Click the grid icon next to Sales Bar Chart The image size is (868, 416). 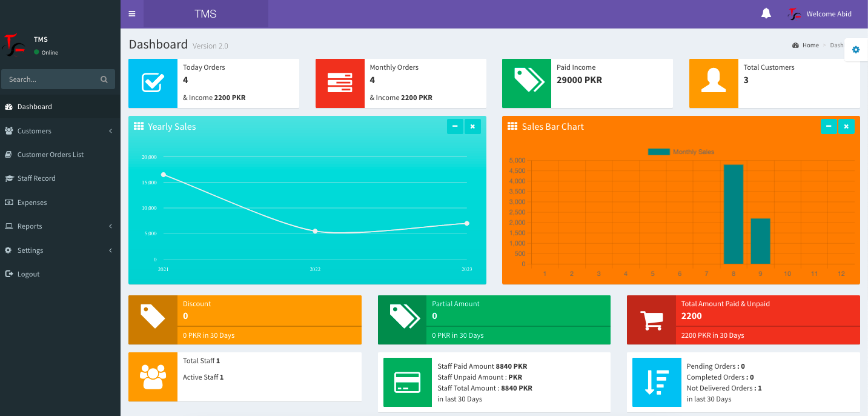(512, 126)
